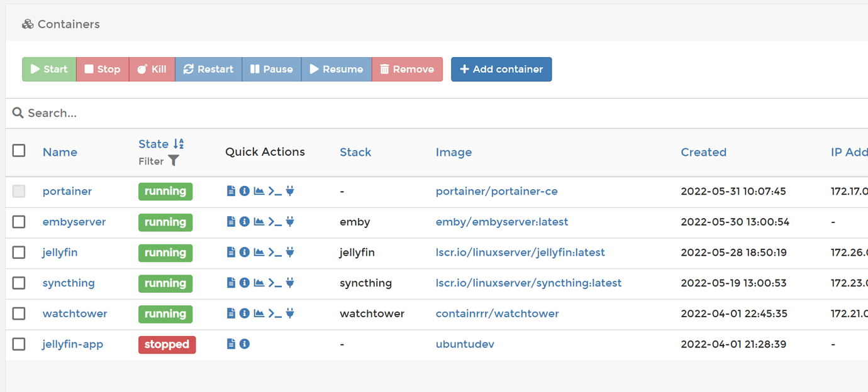Open stats chart icon for jellyfin
The image size is (868, 392).
pyautogui.click(x=259, y=253)
